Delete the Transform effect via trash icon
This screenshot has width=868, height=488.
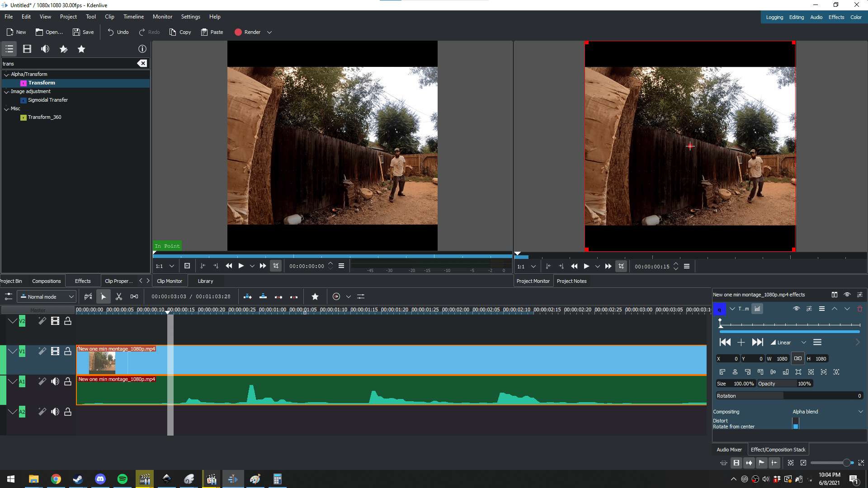(x=859, y=309)
